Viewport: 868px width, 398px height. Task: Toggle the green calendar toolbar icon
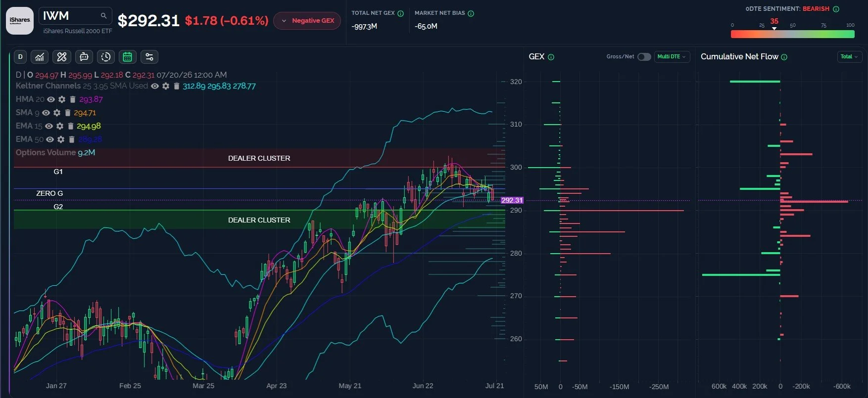tap(127, 57)
